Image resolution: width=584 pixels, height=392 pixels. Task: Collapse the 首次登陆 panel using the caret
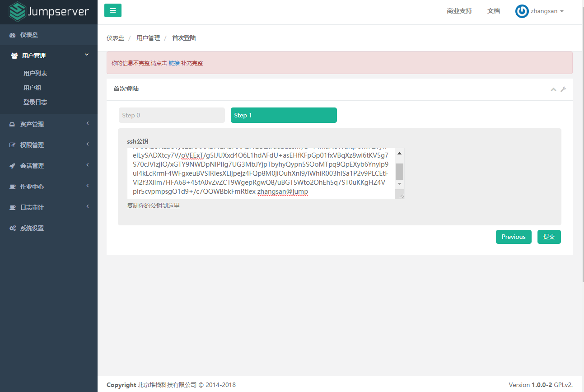pos(553,89)
